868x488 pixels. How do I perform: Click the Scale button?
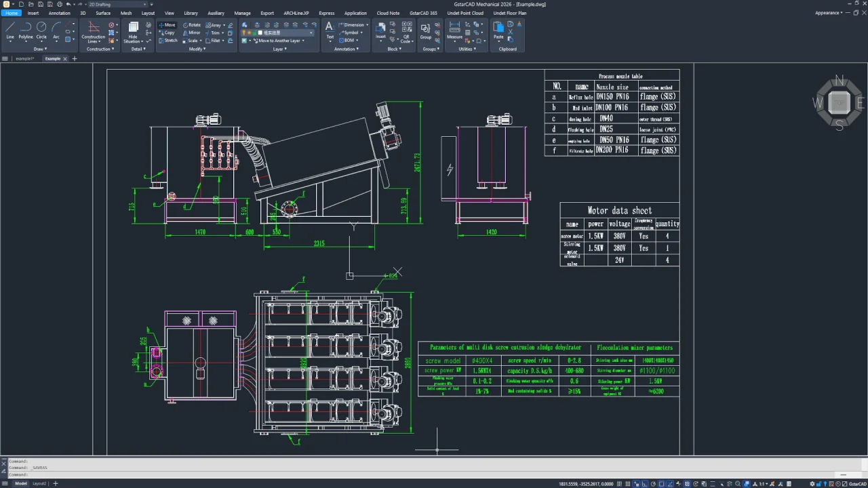pyautogui.click(x=192, y=41)
